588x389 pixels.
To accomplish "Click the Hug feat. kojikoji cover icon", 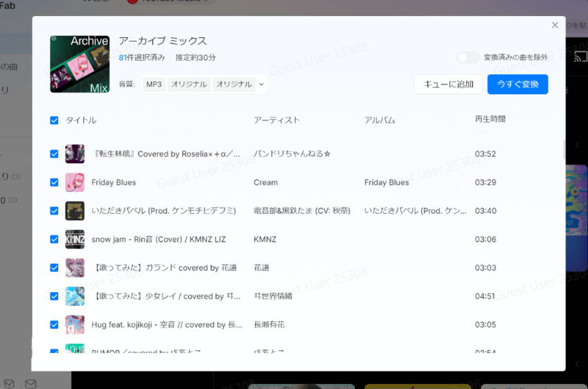I will tap(75, 325).
